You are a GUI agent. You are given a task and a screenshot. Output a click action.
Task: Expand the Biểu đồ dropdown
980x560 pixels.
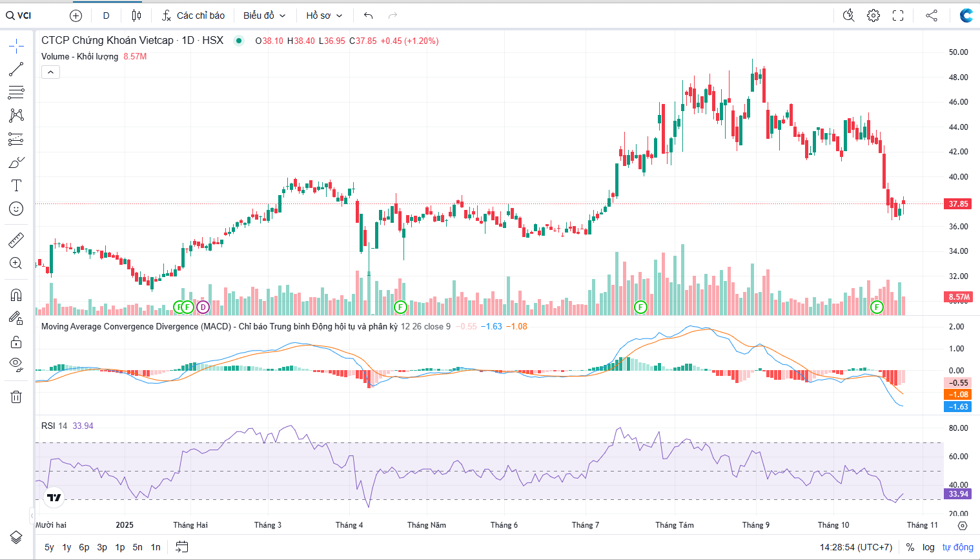coord(264,16)
